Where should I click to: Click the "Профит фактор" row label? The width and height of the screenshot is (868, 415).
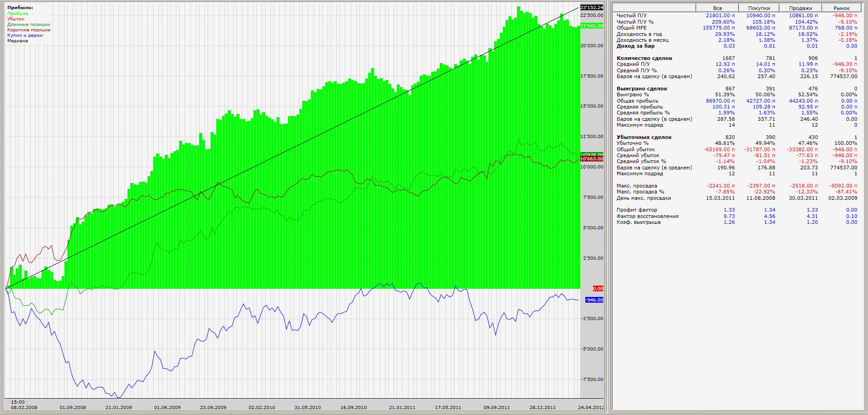pos(637,210)
